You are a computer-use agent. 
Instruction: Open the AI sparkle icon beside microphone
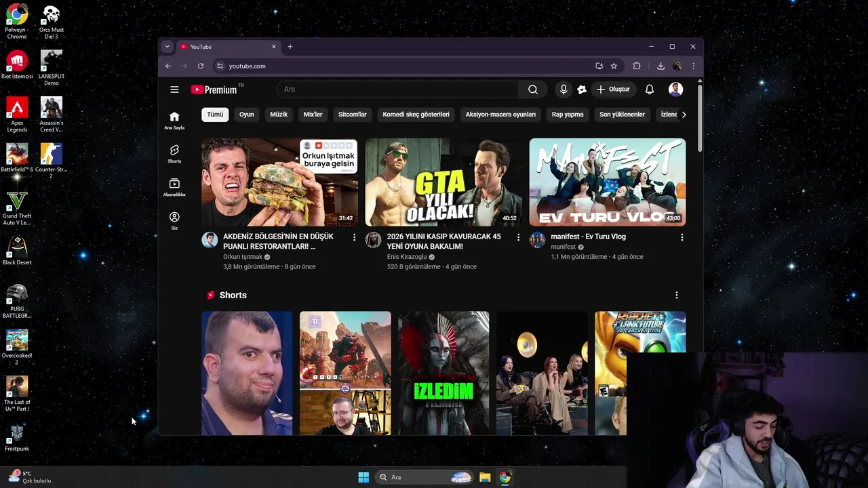click(582, 89)
